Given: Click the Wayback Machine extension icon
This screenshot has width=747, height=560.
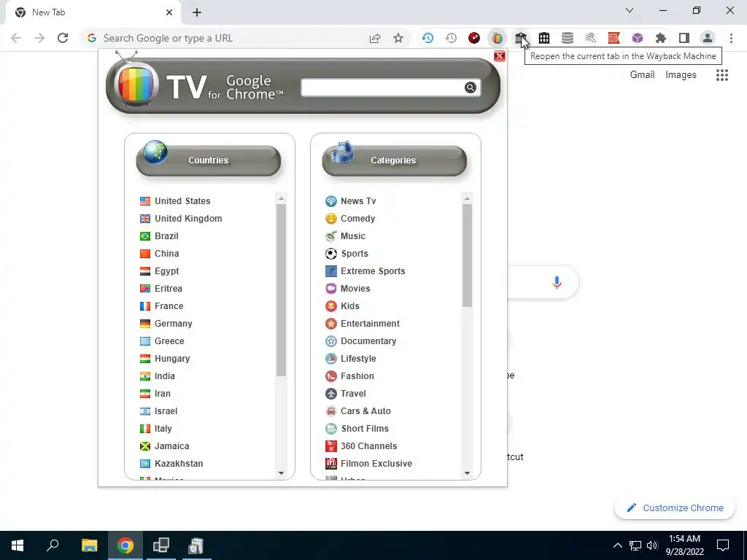Looking at the screenshot, I should [520, 38].
